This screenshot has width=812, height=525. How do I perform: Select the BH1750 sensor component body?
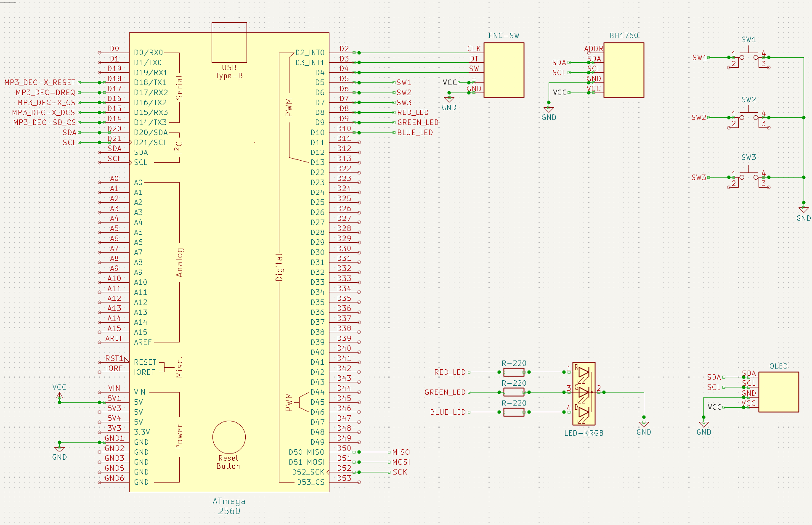624,70
